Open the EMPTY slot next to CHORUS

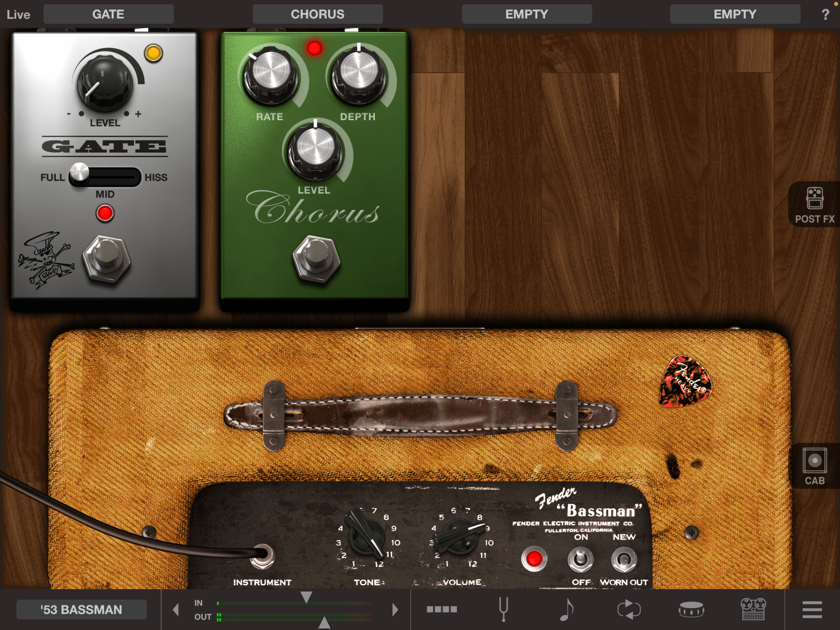527,14
